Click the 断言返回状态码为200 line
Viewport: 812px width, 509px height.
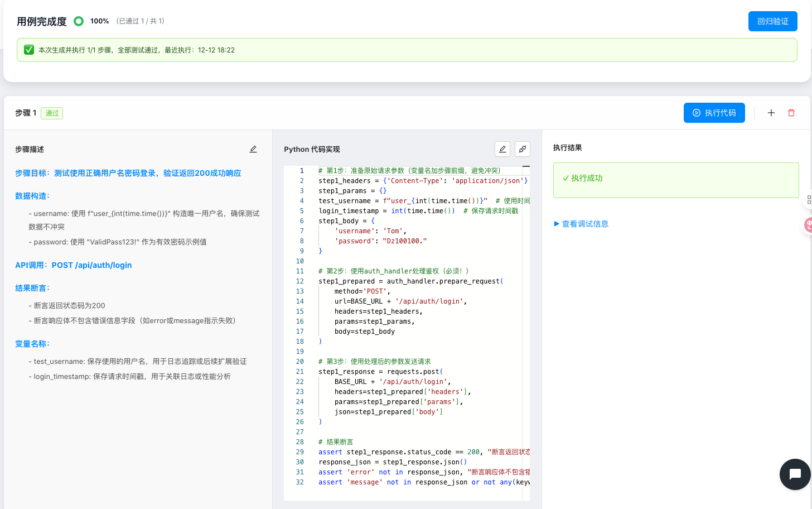click(67, 305)
